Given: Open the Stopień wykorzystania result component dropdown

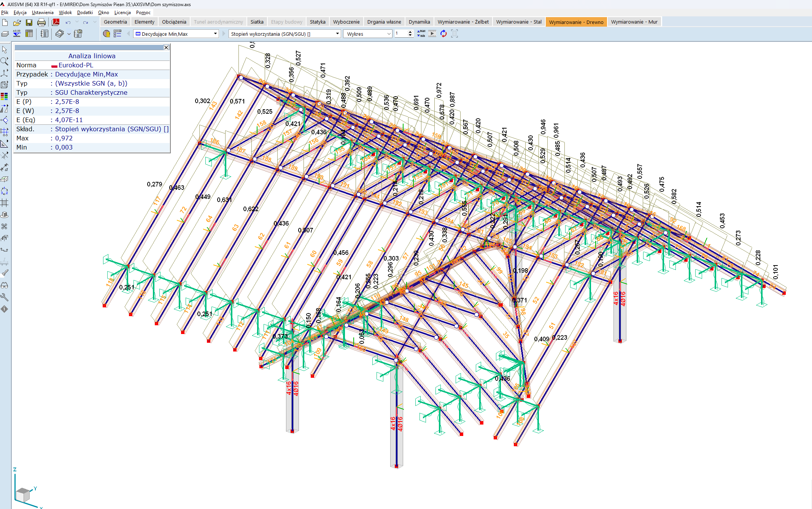Looking at the screenshot, I should click(x=337, y=34).
